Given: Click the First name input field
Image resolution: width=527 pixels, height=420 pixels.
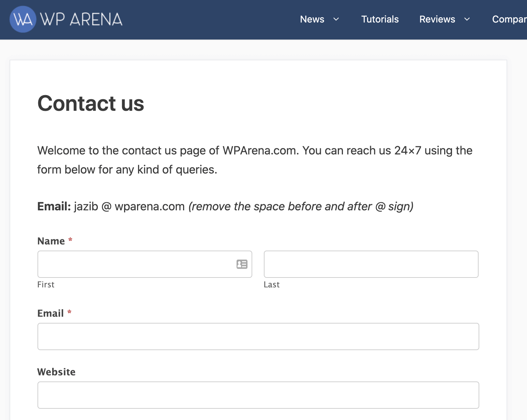Looking at the screenshot, I should [145, 264].
